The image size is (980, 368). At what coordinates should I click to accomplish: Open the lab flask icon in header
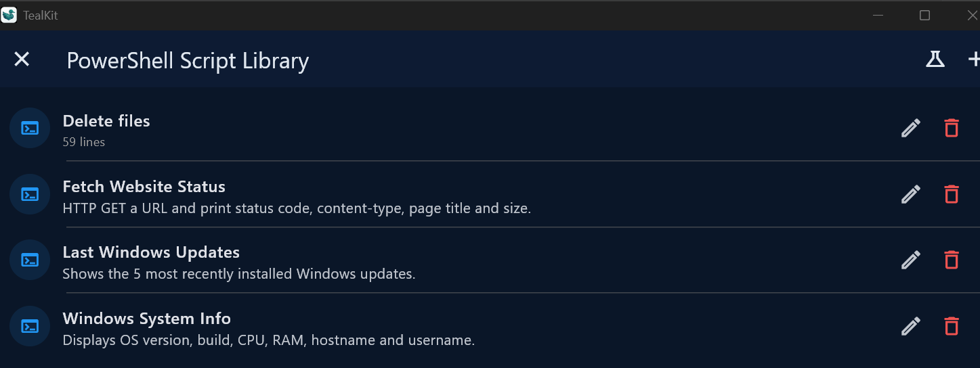coord(935,60)
